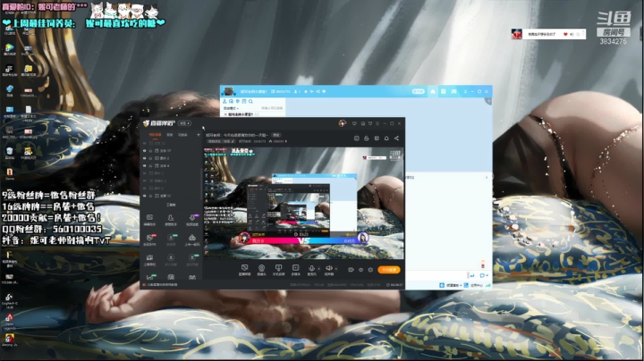Click the unlock icon in stream header

[x=367, y=139]
